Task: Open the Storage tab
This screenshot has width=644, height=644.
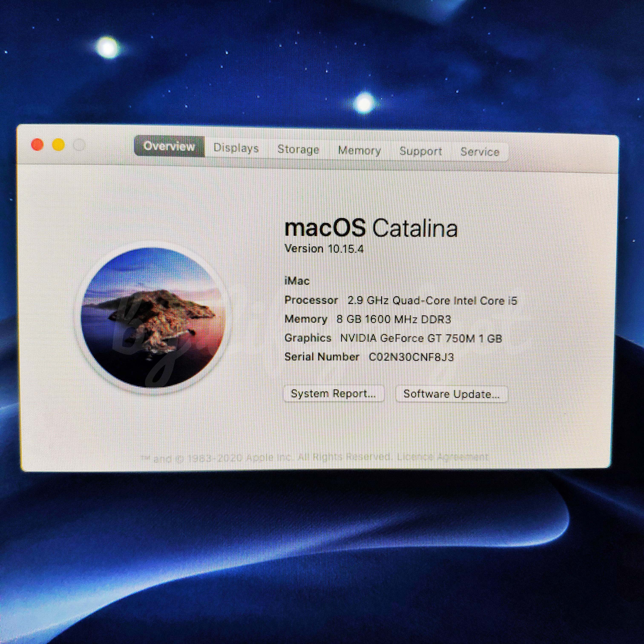Action: tap(298, 149)
